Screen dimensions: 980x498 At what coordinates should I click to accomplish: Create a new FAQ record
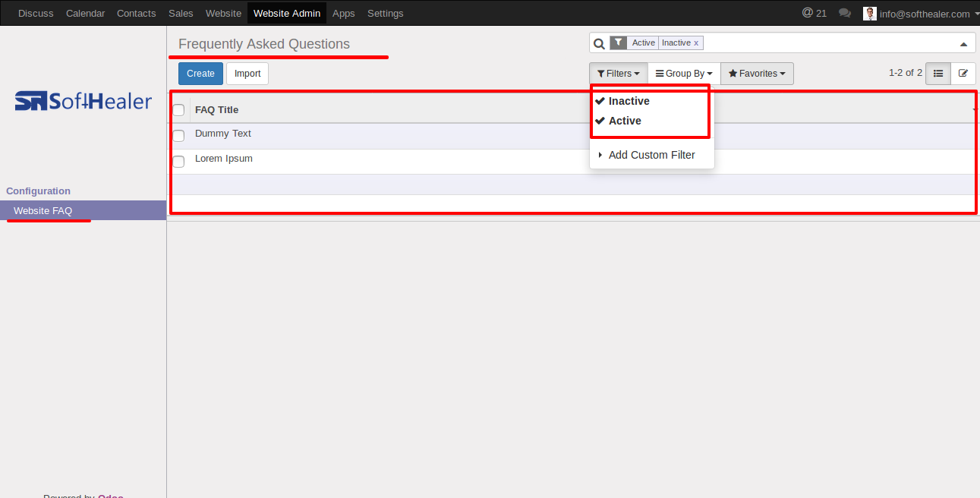click(x=200, y=74)
